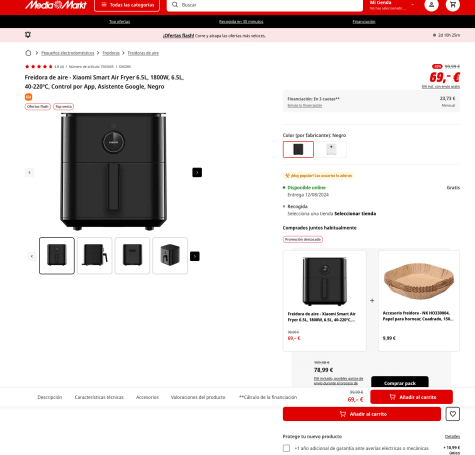
Task: Jump to Valoraciones del producto tab
Action: 198,397
